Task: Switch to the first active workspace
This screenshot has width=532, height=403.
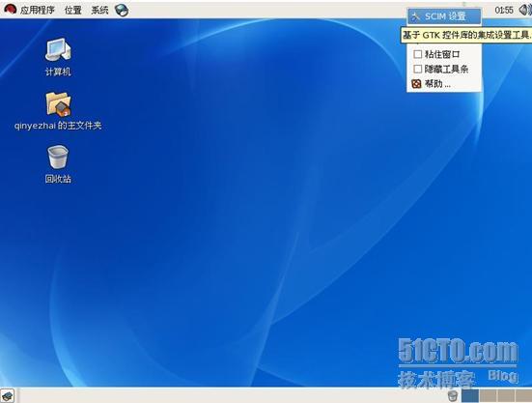Action: pyautogui.click(x=470, y=396)
